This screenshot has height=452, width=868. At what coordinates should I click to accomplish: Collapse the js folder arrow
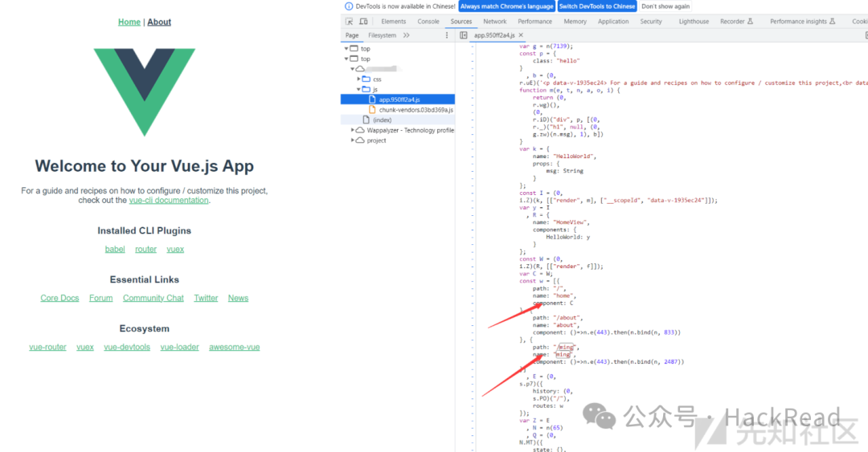point(358,89)
